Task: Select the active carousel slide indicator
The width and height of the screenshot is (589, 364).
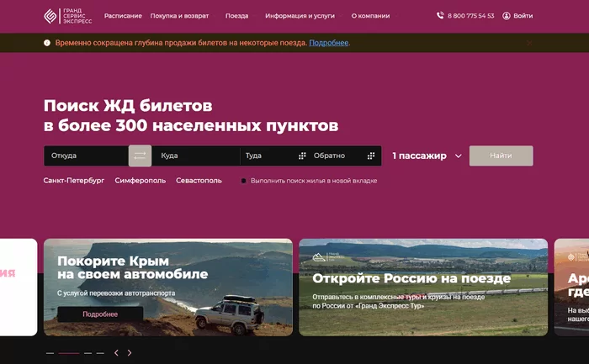Action: tap(69, 353)
